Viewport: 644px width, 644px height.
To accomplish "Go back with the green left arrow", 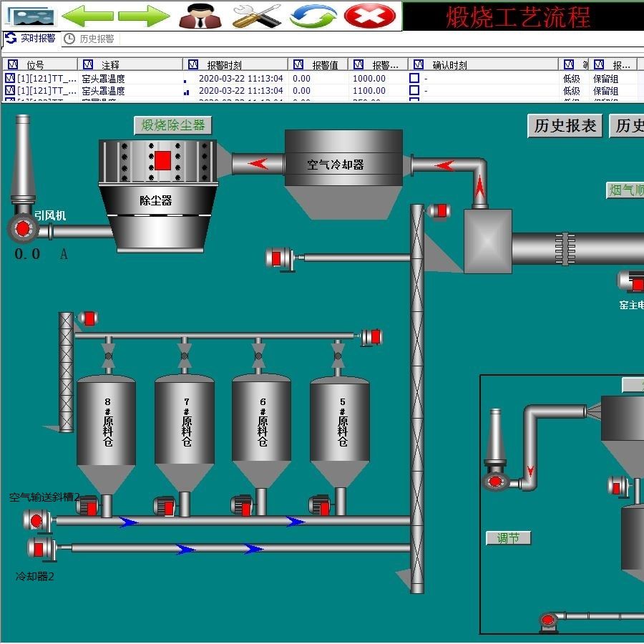I will (x=87, y=16).
